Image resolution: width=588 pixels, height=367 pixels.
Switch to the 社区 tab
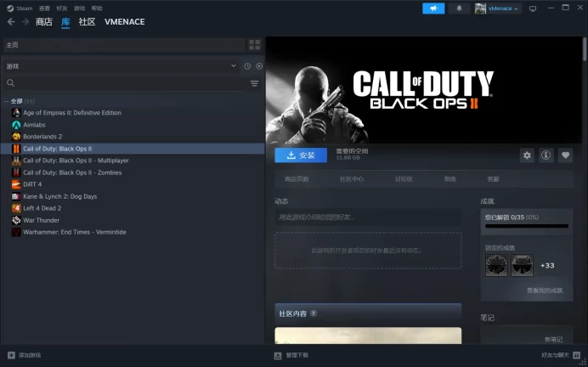tap(87, 22)
